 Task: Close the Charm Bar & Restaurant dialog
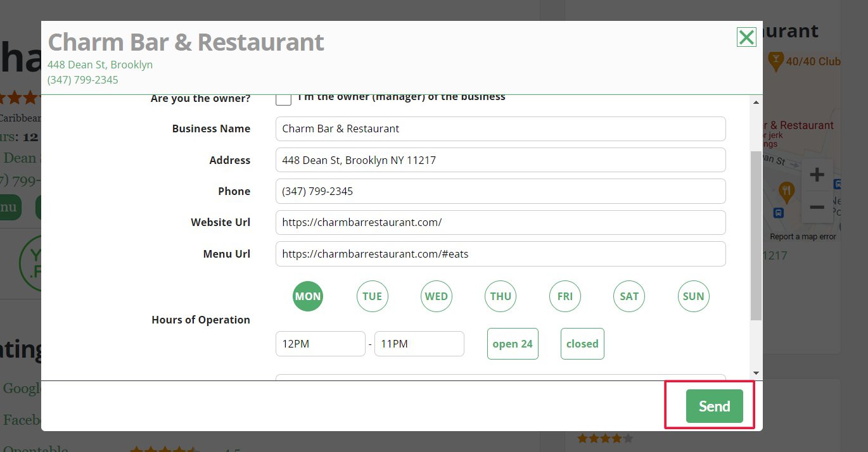[746, 37]
